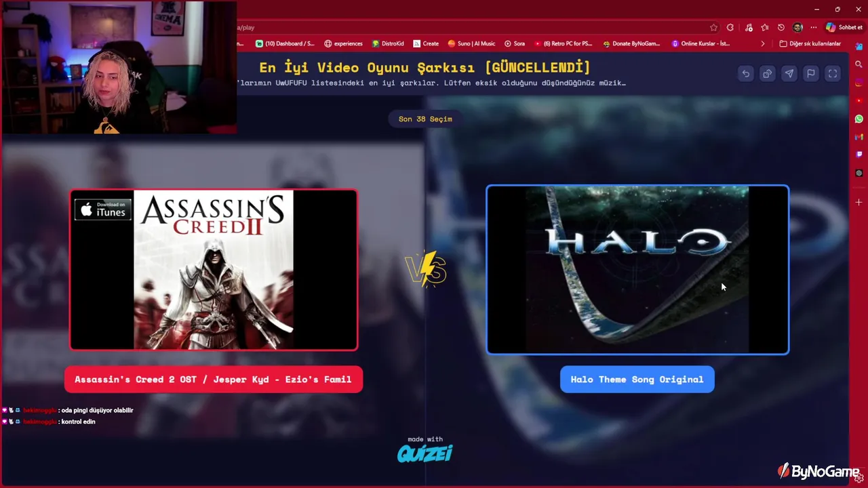This screenshot has width=868, height=488.
Task: Click the report flag icon
Action: coord(810,74)
